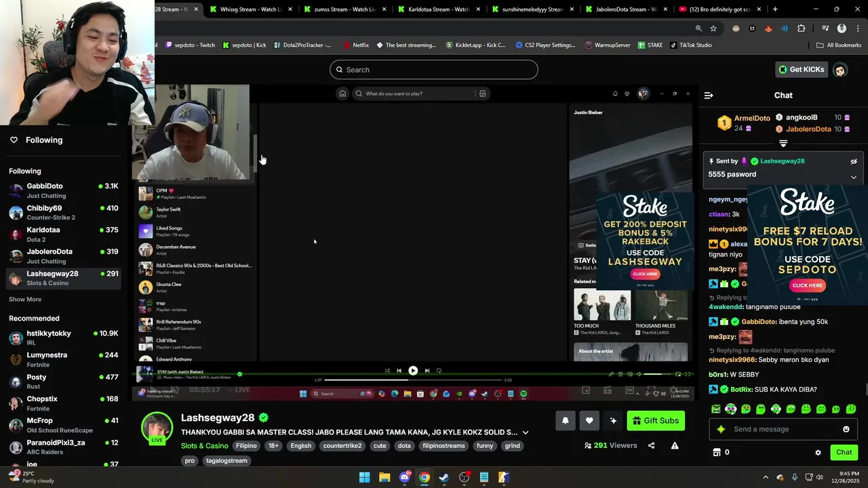Viewport: 868px width, 488px height.
Task: Show hidden system tray icons
Action: [766, 477]
